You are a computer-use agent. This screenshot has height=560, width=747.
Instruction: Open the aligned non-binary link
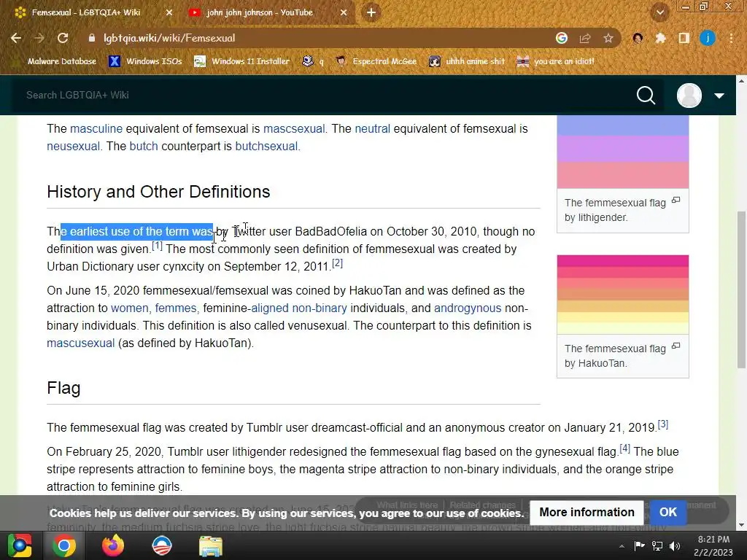coord(299,308)
